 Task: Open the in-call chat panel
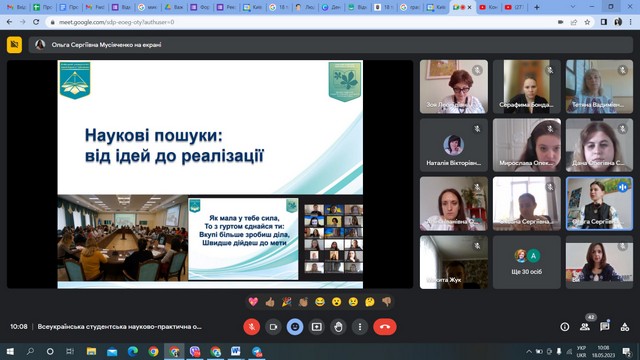coord(604,327)
